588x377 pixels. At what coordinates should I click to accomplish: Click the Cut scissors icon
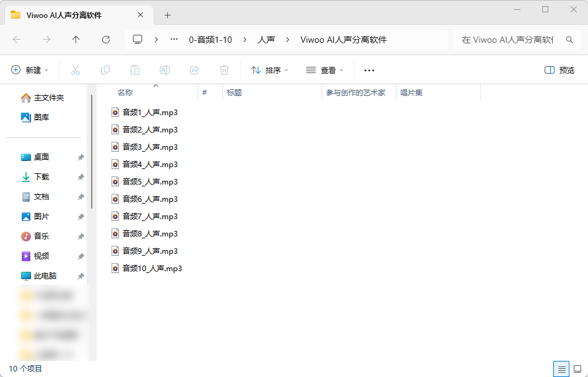coord(76,70)
